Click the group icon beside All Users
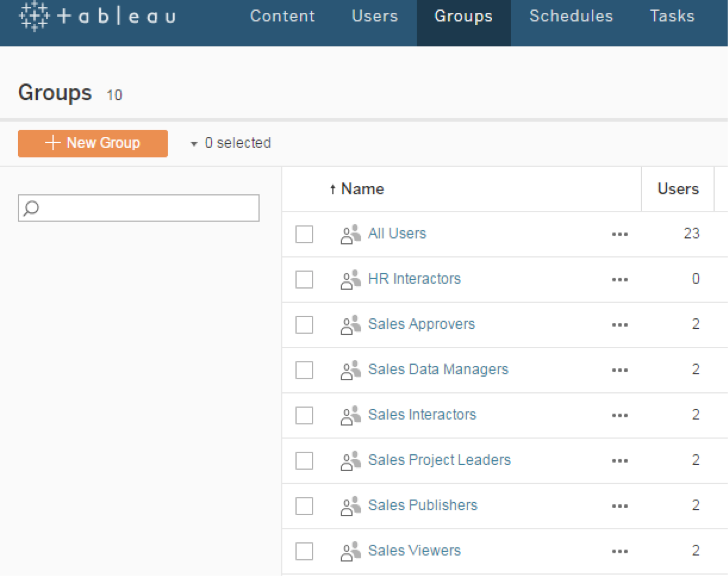728x576 pixels. pyautogui.click(x=350, y=234)
